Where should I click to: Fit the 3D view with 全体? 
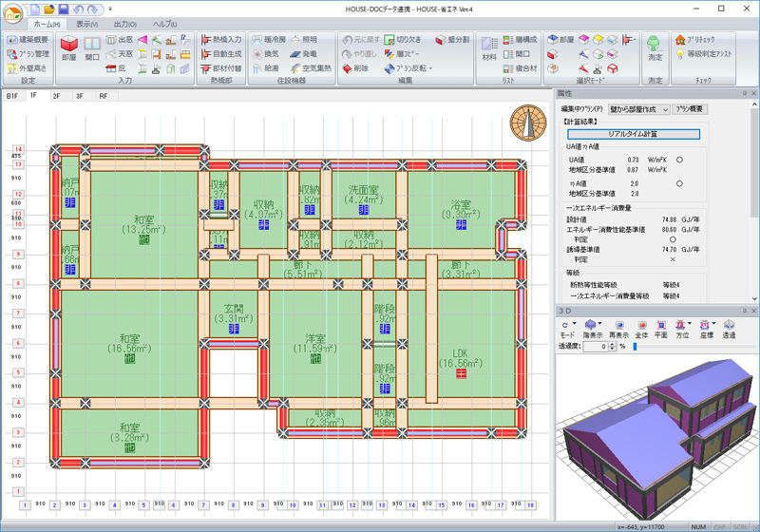[x=642, y=329]
